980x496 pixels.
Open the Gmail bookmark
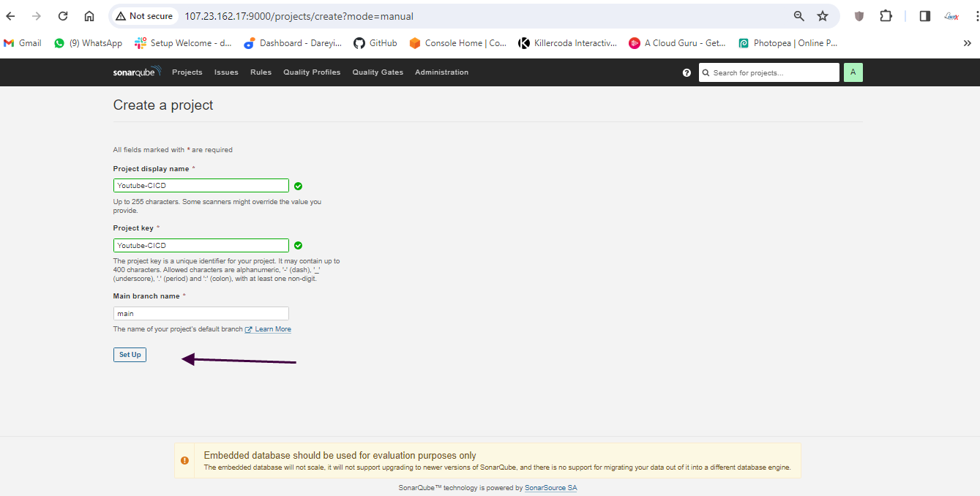[22, 43]
